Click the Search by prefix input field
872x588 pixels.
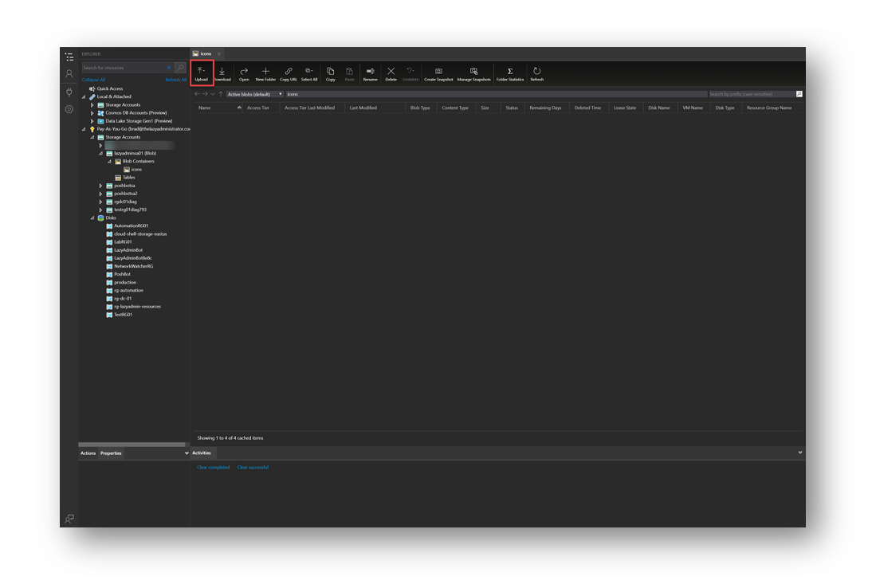click(x=752, y=94)
